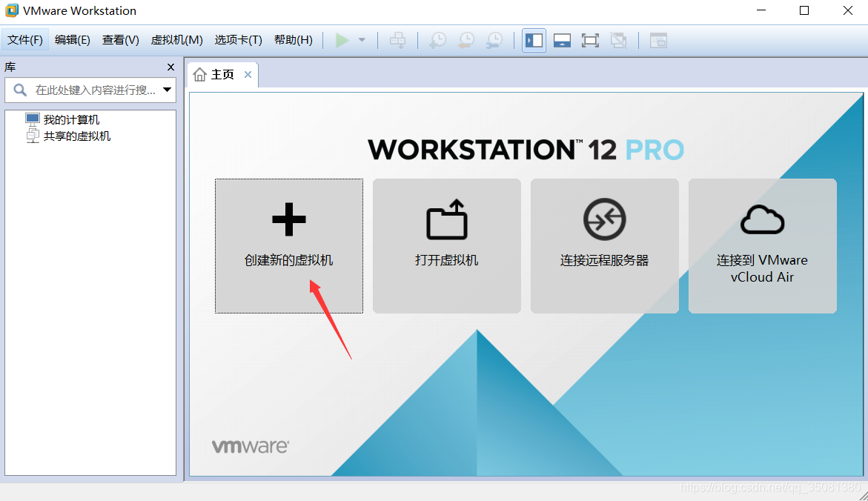Toggle the thumbnail bar visibility
The image size is (868, 501).
tap(562, 40)
